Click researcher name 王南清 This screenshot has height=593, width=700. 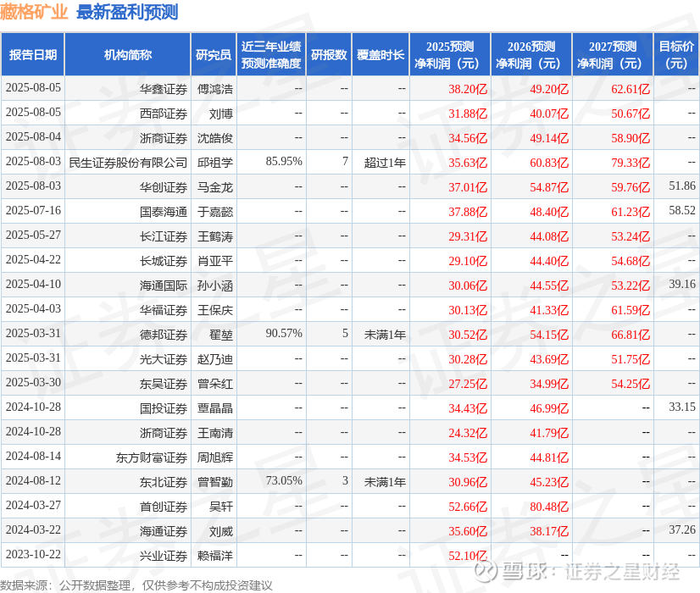[x=215, y=433]
